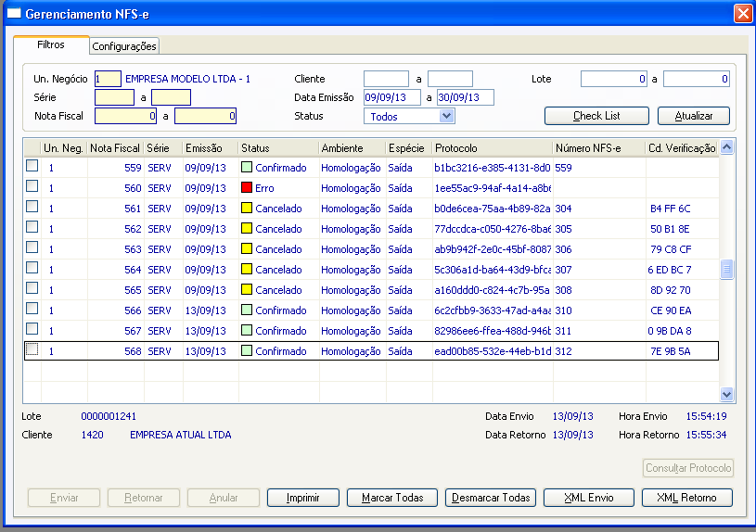
Task: Focus the second Cliente input field
Action: click(450, 79)
